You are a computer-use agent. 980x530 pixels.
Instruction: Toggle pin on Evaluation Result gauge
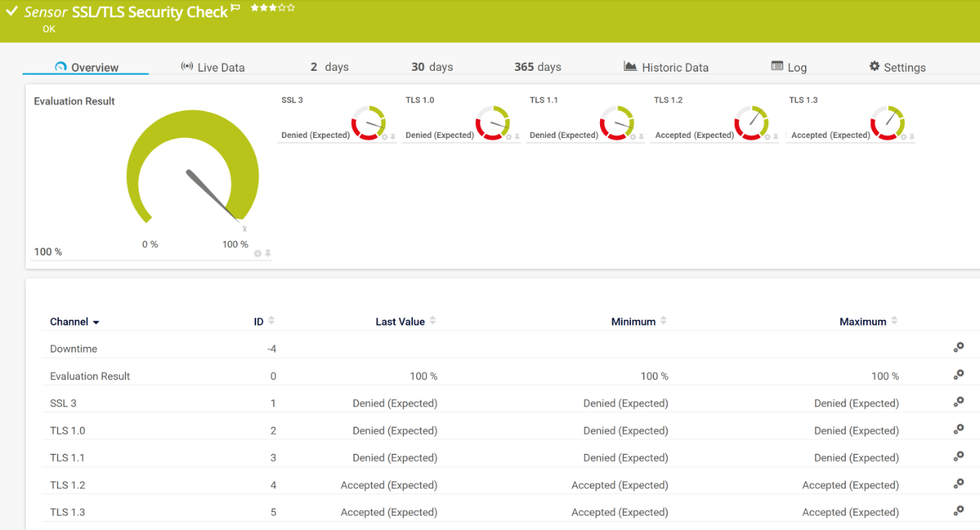(x=268, y=253)
